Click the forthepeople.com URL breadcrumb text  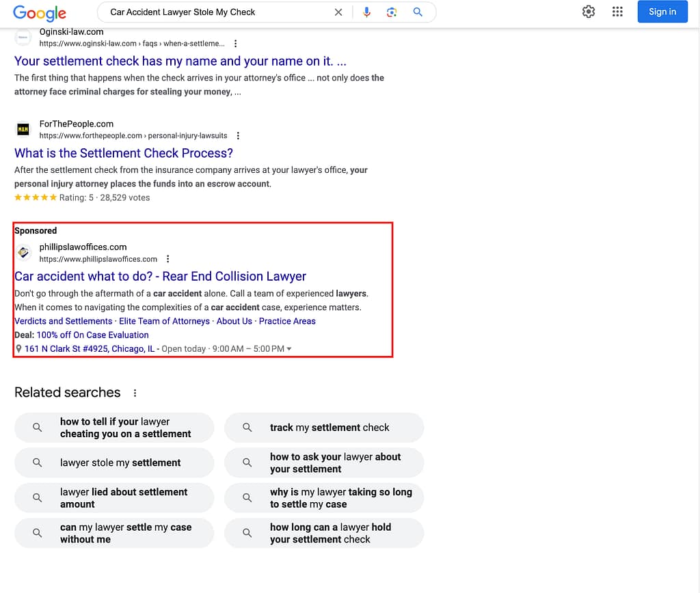pyautogui.click(x=133, y=135)
